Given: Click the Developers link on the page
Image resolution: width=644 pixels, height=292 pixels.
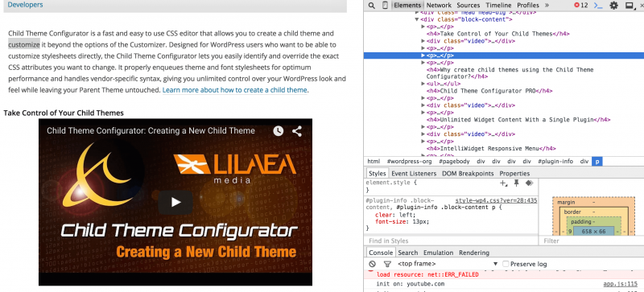Looking at the screenshot, I should [25, 5].
